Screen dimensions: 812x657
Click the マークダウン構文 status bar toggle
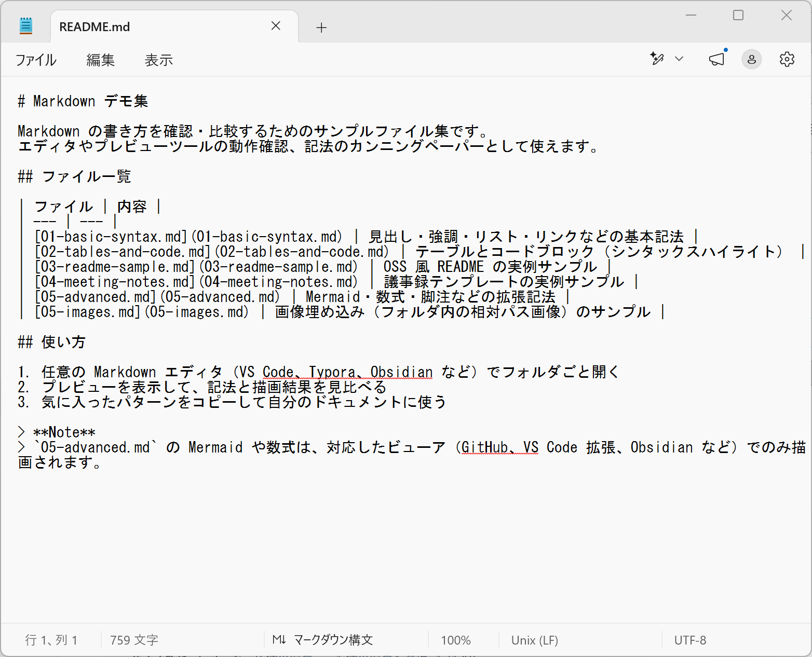[322, 640]
